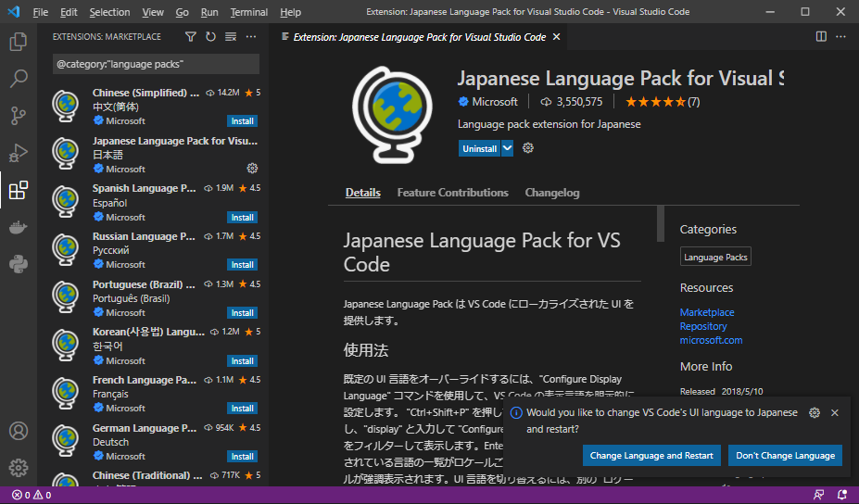
Task: Open the Repository resource link
Action: [703, 326]
